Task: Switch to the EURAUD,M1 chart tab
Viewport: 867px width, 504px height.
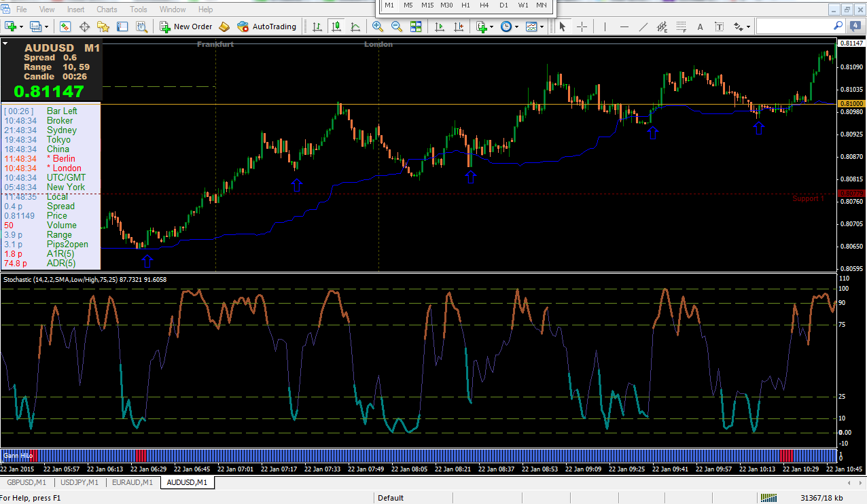Action: [132, 482]
